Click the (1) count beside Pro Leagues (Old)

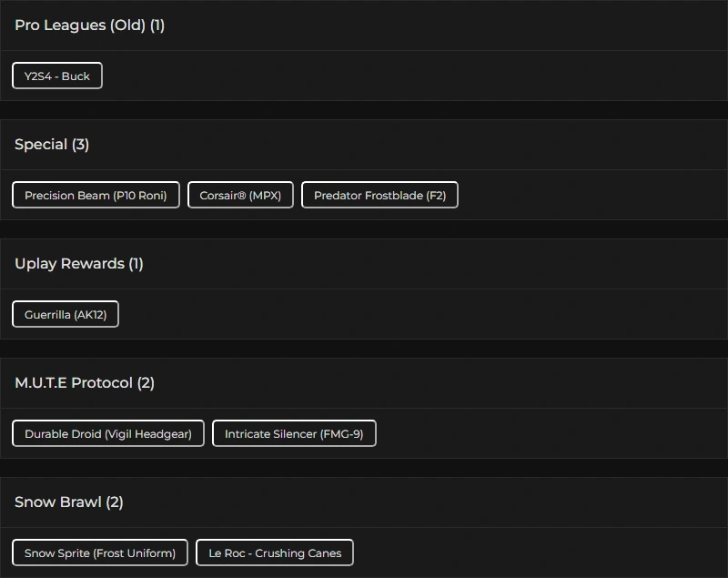click(x=157, y=25)
